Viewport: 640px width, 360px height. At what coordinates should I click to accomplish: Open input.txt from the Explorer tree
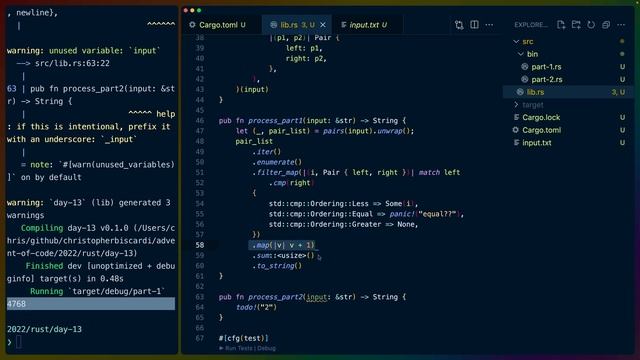tap(537, 143)
